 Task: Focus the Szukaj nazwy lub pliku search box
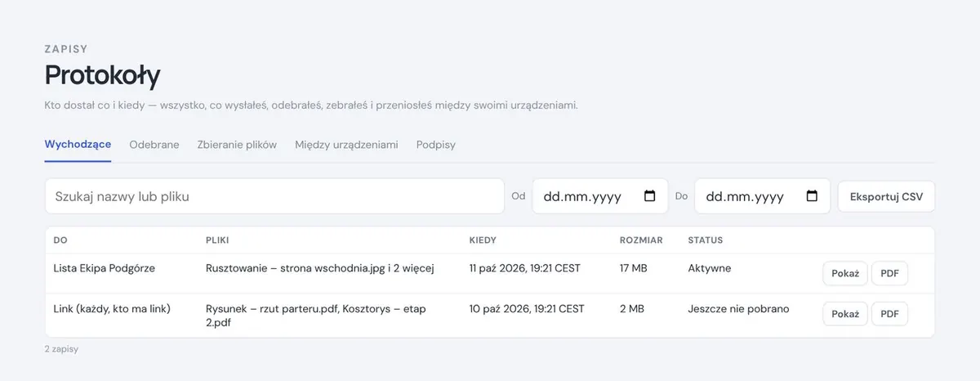[x=274, y=196]
